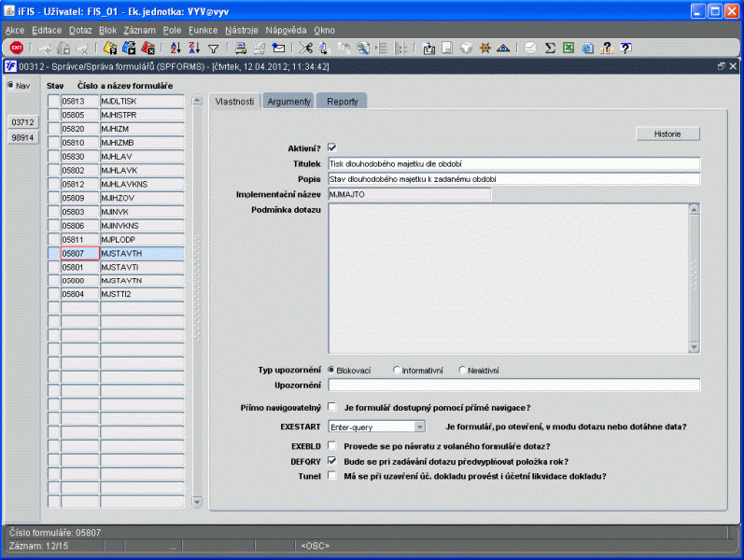Image resolution: width=744 pixels, height=560 pixels.
Task: Click the printer icon
Action: tap(241, 48)
